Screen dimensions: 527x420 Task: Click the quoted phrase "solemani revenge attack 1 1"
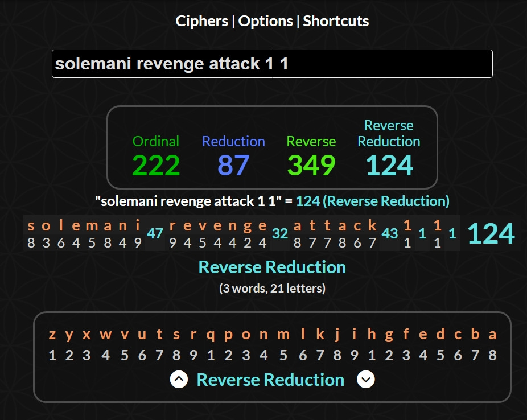[x=188, y=201]
